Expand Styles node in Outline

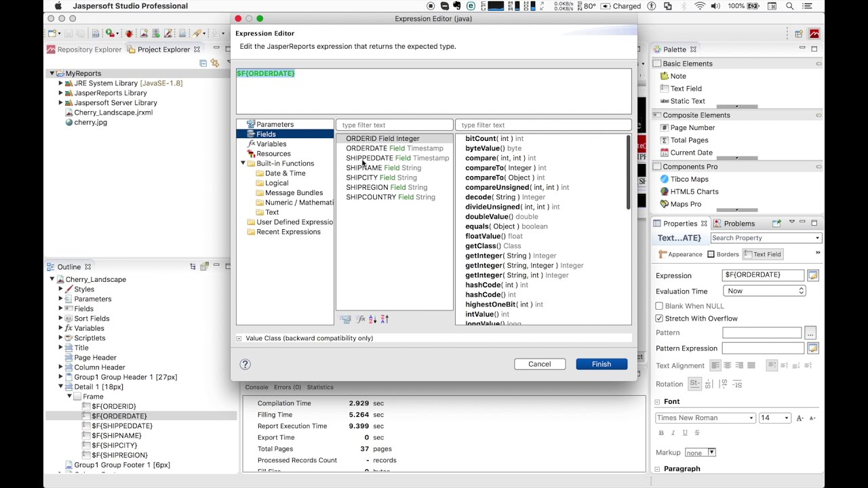point(60,289)
